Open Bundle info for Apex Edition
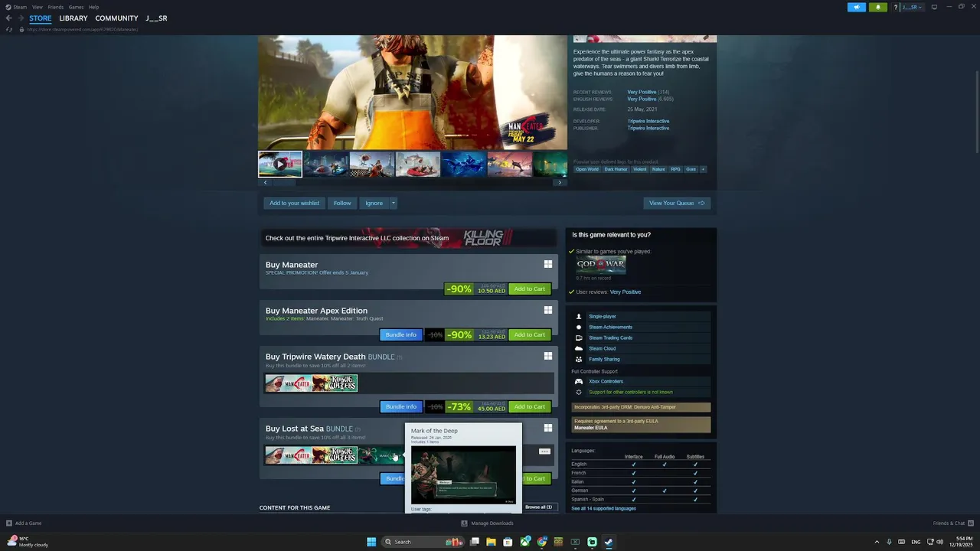This screenshot has width=980, height=551. point(401,334)
